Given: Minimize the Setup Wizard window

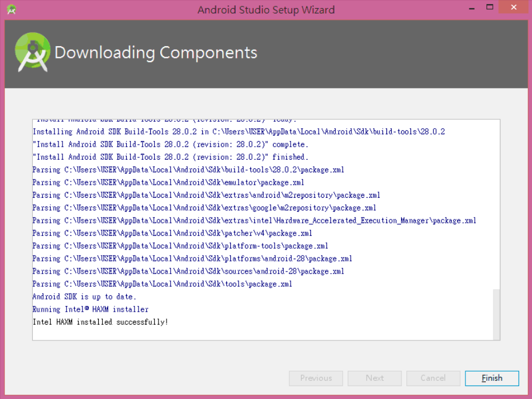Looking at the screenshot, I should (x=472, y=8).
